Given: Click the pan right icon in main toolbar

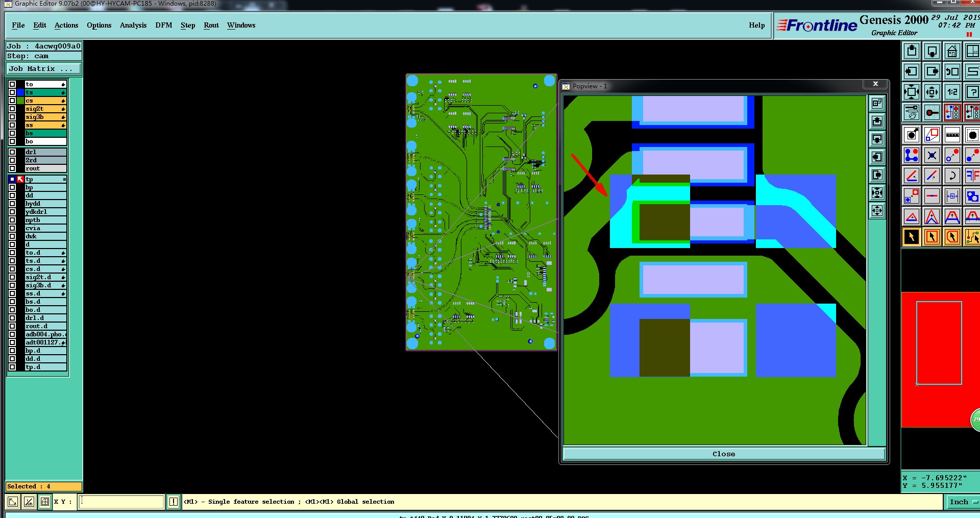Looking at the screenshot, I should 932,71.
